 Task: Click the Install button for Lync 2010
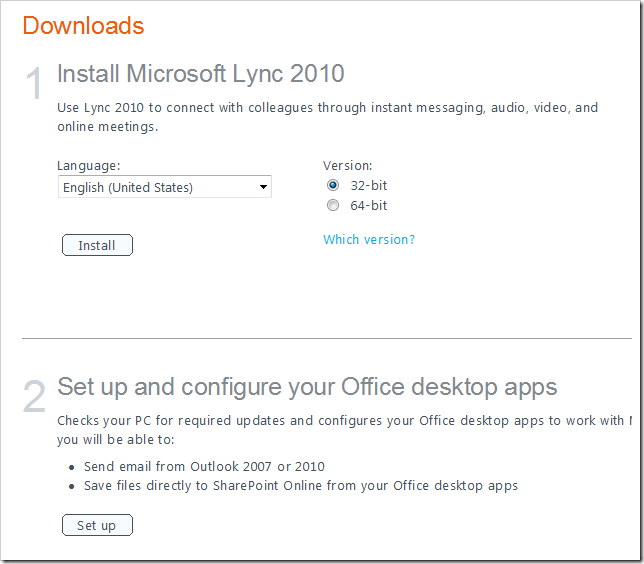[97, 245]
